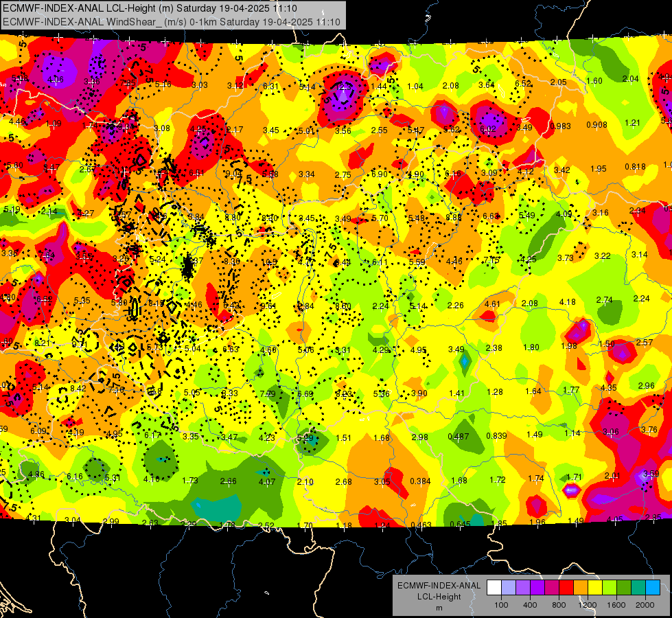Click the map value 5.31

[112, 477]
